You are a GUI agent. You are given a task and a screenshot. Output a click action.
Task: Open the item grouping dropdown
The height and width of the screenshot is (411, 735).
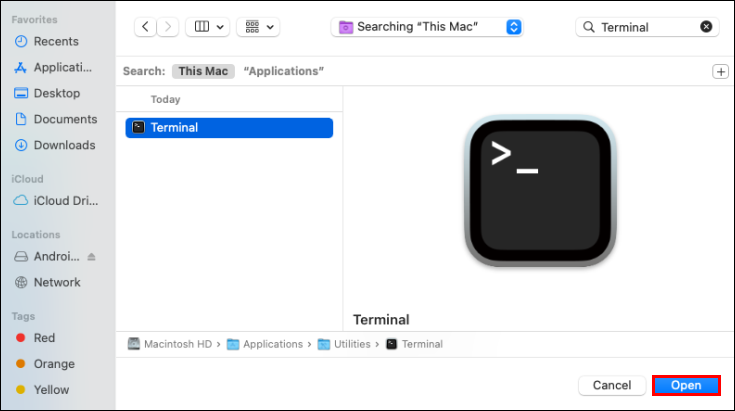(258, 27)
